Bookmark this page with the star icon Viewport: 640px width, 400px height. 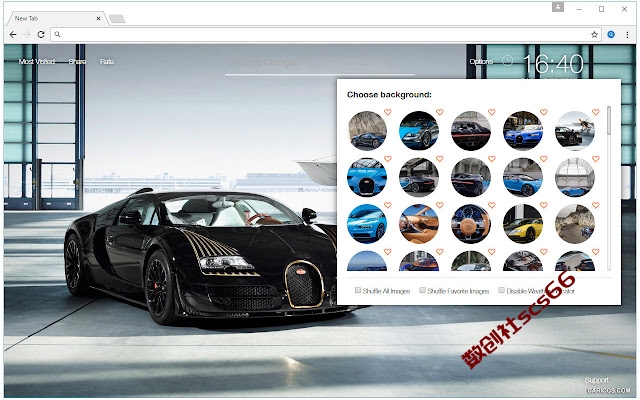[x=594, y=35]
